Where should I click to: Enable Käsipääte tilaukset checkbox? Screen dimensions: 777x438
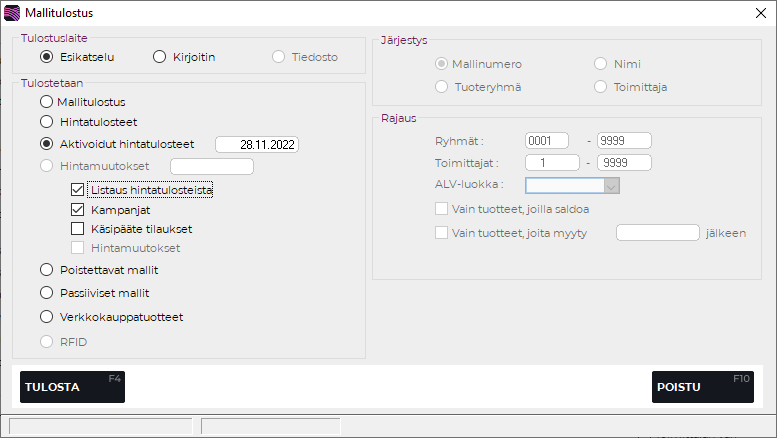click(78, 229)
